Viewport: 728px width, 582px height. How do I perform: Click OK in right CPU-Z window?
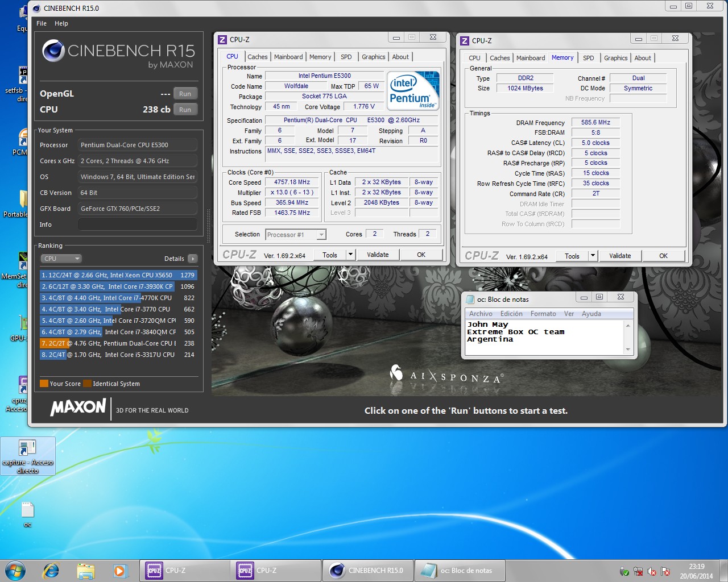click(x=663, y=256)
